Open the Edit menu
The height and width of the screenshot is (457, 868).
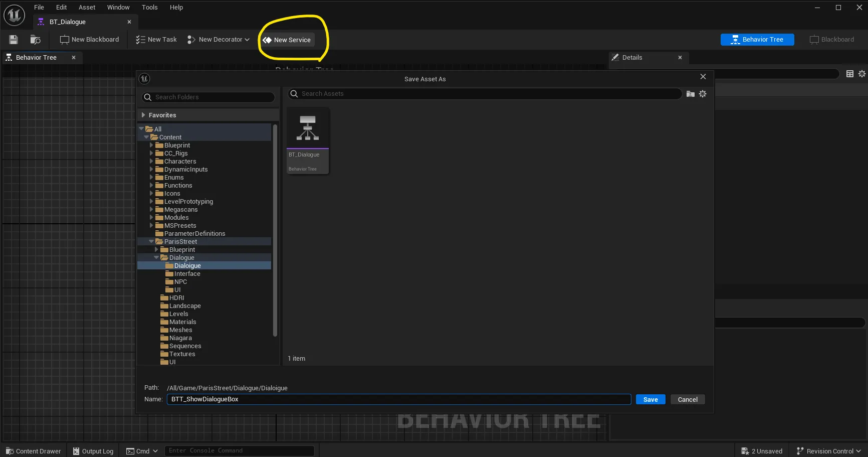(62, 8)
